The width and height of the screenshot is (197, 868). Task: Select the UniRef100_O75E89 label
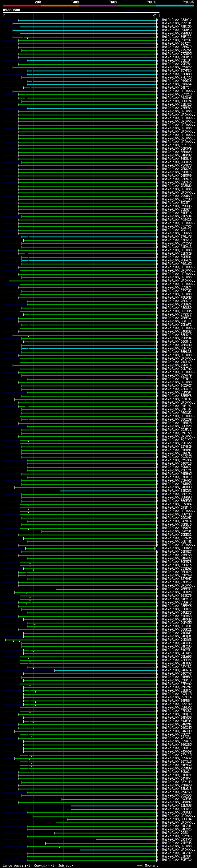pyautogui.click(x=176, y=108)
